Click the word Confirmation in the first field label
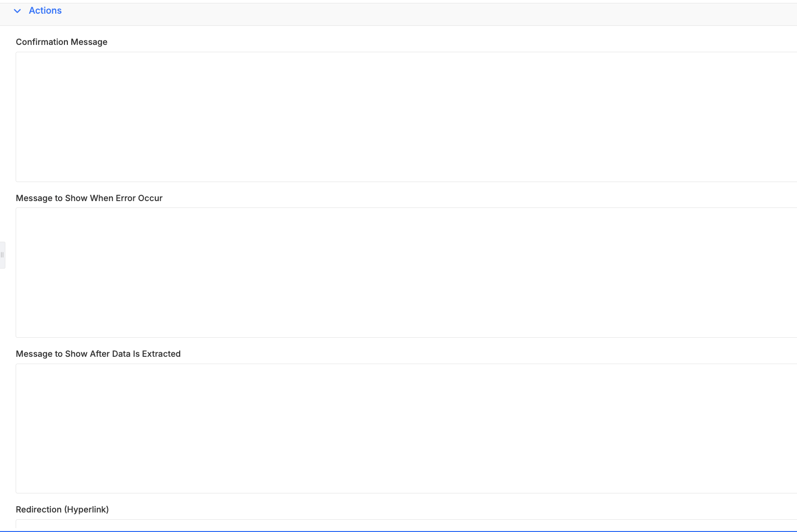 pyautogui.click(x=42, y=42)
